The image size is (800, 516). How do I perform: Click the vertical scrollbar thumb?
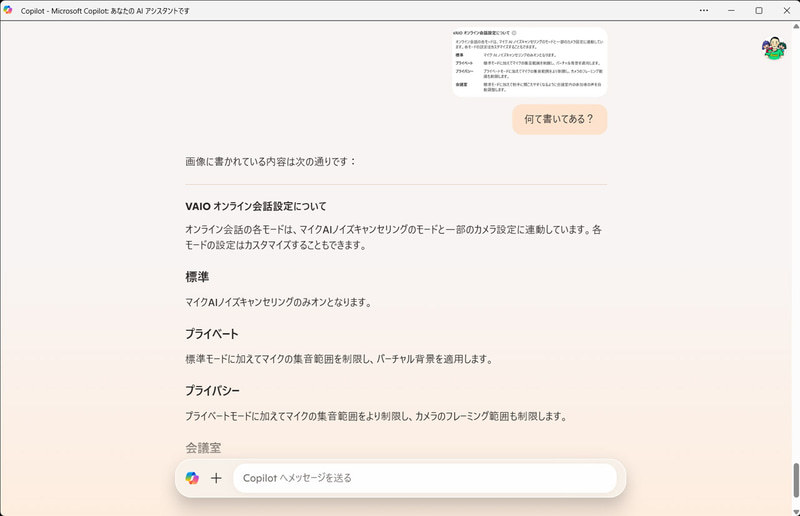[796, 480]
